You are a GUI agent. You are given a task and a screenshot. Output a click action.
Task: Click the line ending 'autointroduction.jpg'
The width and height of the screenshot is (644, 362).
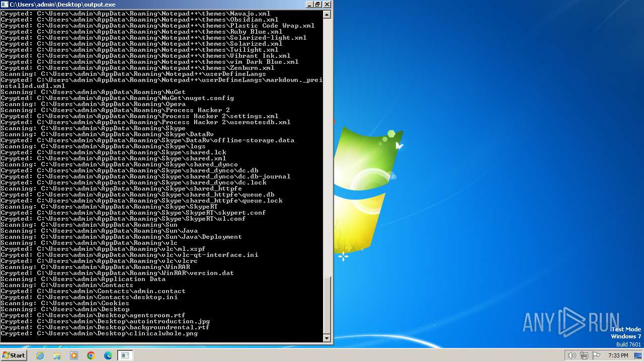pos(105,321)
